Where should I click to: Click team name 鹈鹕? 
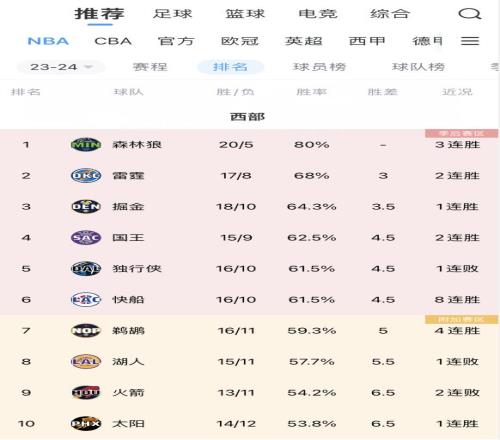tap(128, 331)
